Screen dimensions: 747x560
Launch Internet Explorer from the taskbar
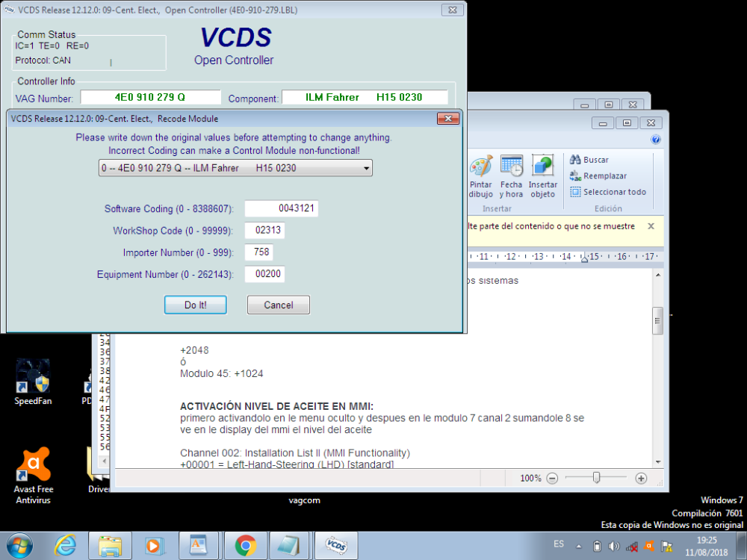pos(65,546)
